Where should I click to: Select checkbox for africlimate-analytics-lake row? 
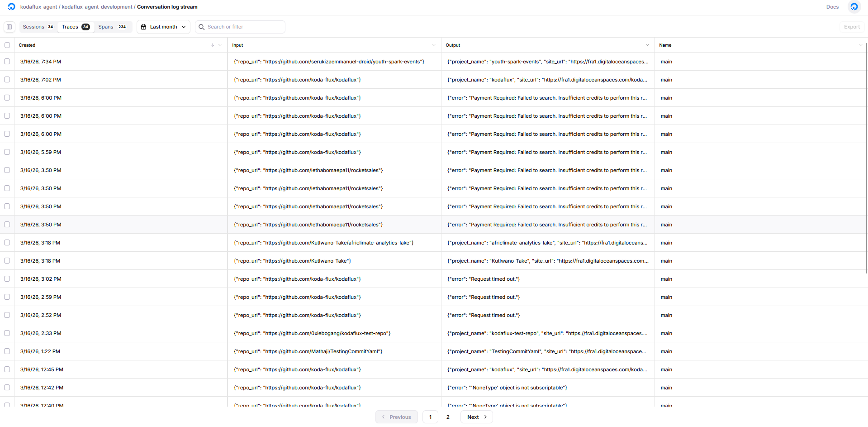point(7,243)
